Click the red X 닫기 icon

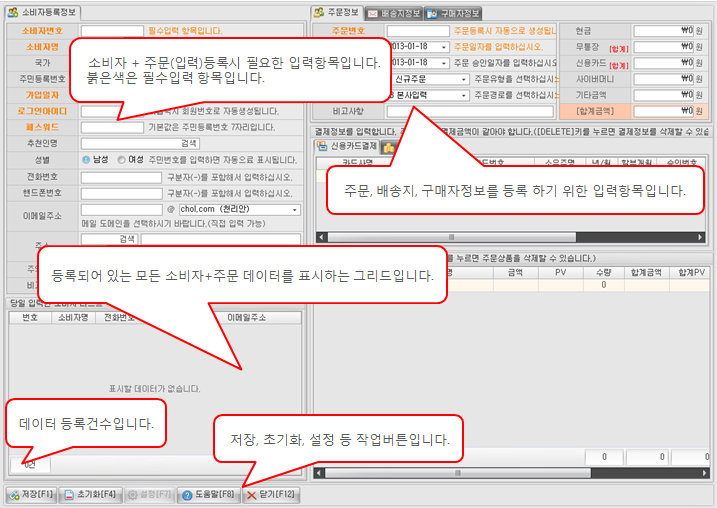point(251,495)
